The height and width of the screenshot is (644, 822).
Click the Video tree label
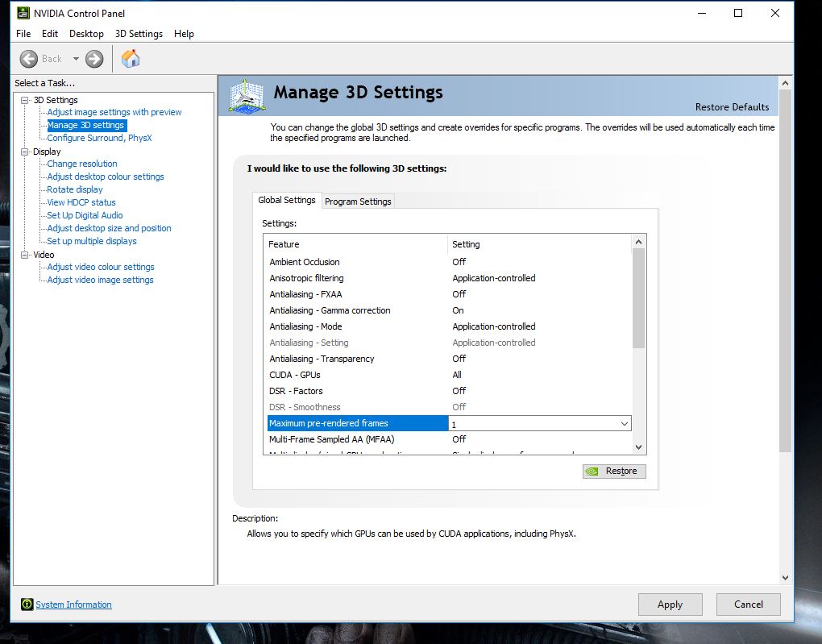[44, 255]
